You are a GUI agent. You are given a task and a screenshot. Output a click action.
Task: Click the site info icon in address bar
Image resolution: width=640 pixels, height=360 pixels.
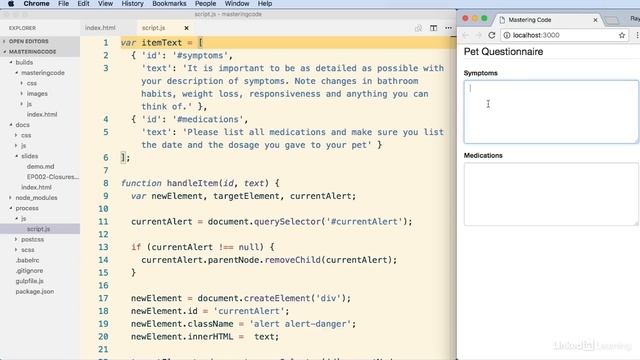[507, 35]
